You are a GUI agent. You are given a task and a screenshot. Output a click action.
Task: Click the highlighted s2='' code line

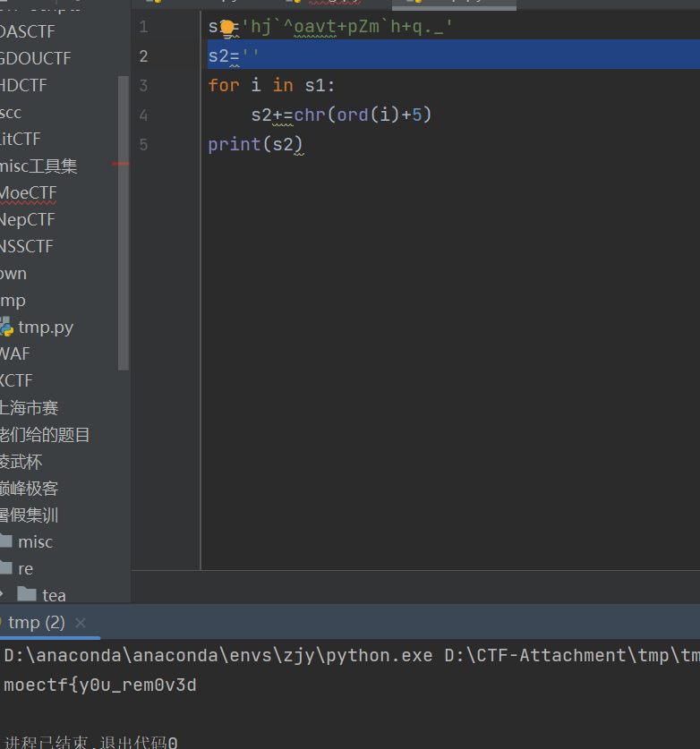(235, 56)
